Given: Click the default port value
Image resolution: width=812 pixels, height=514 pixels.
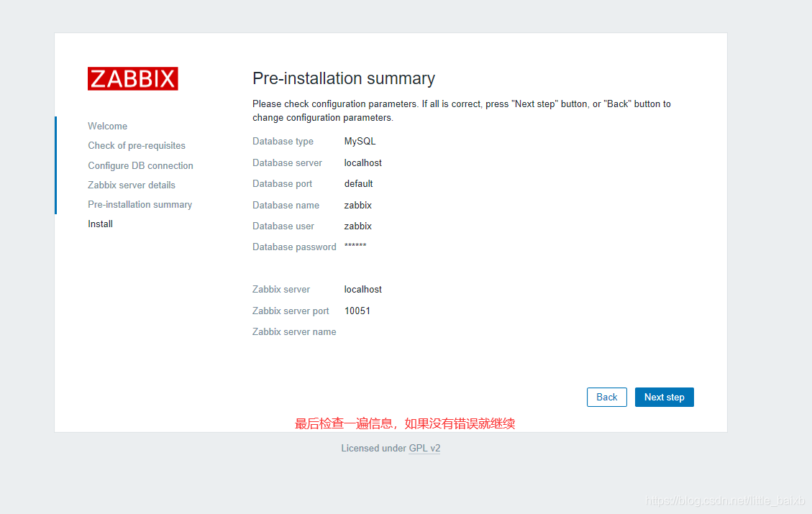Looking at the screenshot, I should (358, 184).
